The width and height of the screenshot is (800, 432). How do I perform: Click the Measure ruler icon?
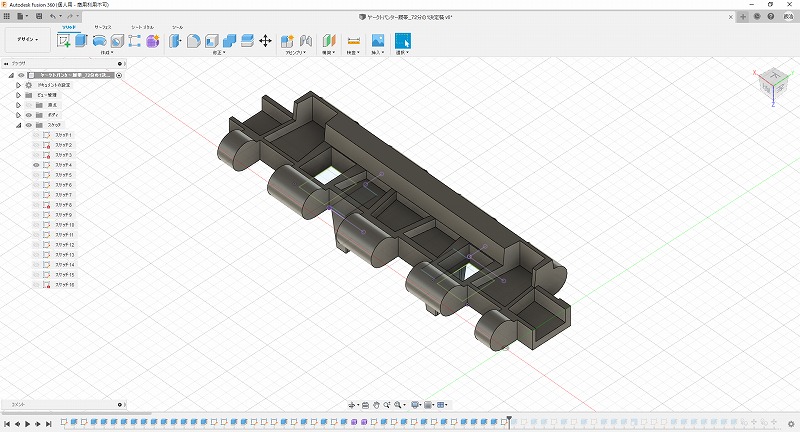tap(353, 41)
